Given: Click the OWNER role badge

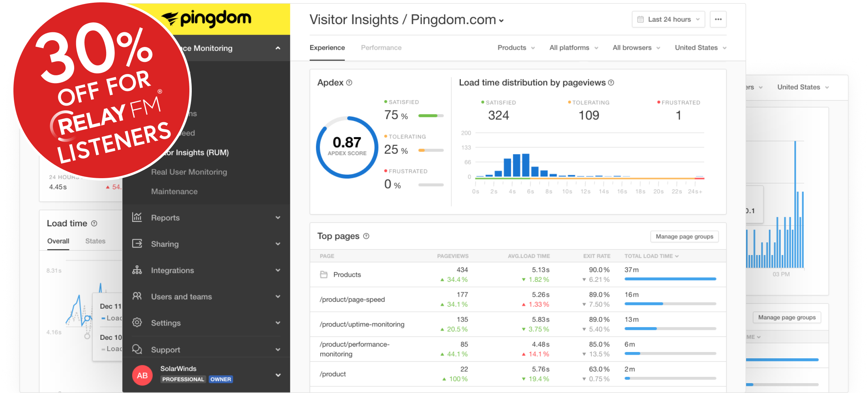Looking at the screenshot, I should point(221,379).
